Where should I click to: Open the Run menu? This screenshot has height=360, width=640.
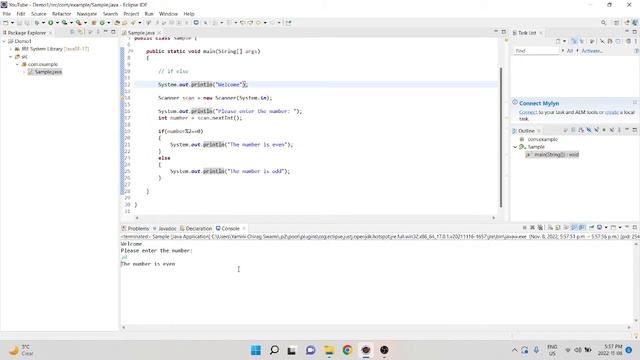149,13
